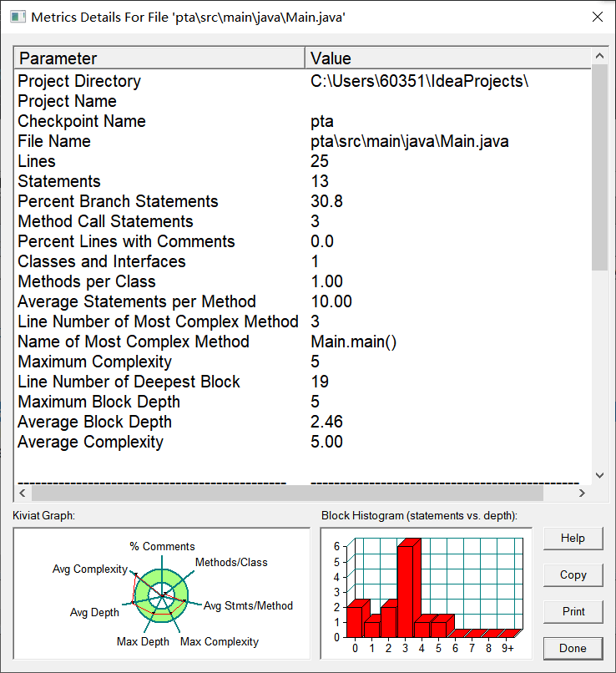Click the value 10.00
The width and height of the screenshot is (616, 673).
pos(331,301)
